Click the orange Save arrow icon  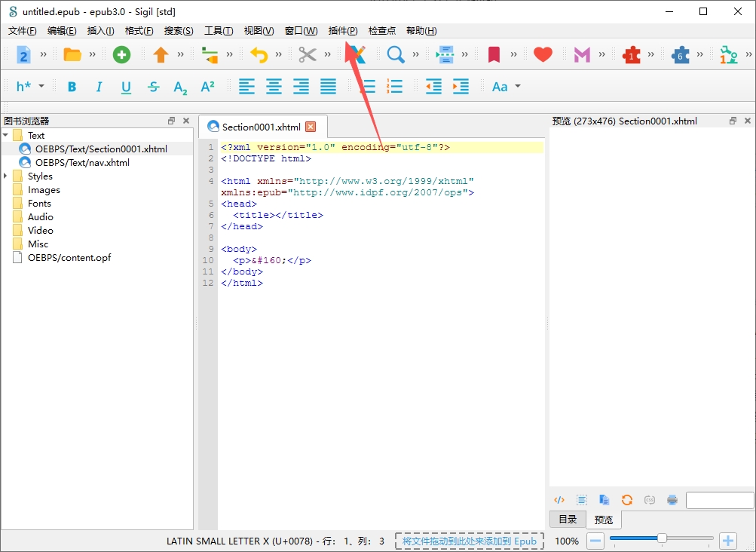pyautogui.click(x=161, y=54)
